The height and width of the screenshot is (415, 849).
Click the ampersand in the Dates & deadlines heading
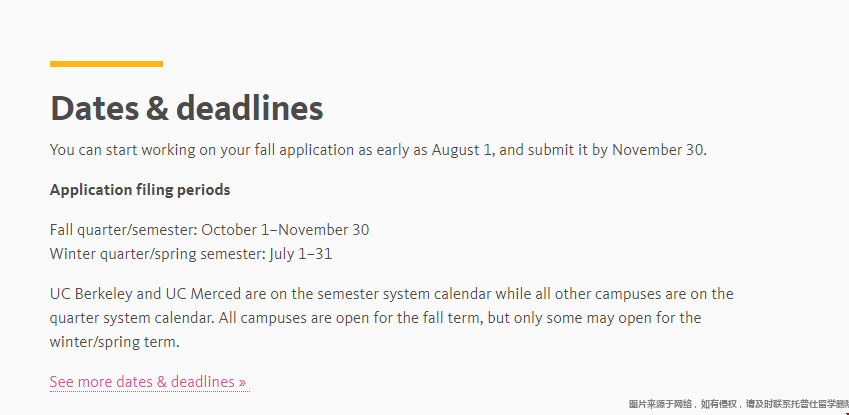pyautogui.click(x=157, y=108)
